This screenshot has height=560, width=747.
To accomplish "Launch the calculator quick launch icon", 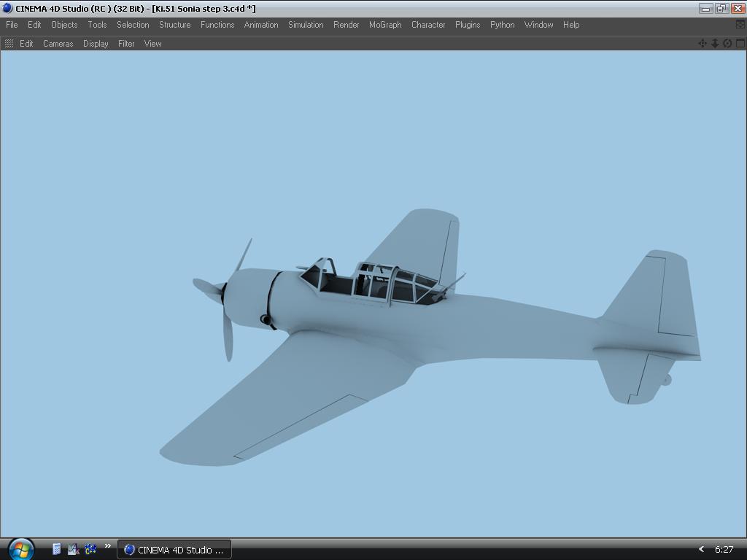I will click(57, 549).
